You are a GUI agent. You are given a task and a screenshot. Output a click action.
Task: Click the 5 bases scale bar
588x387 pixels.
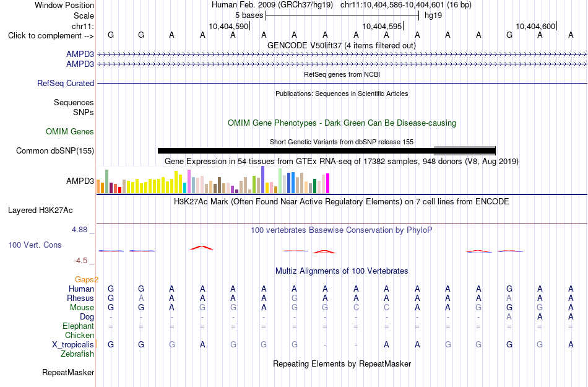pyautogui.click(x=342, y=15)
